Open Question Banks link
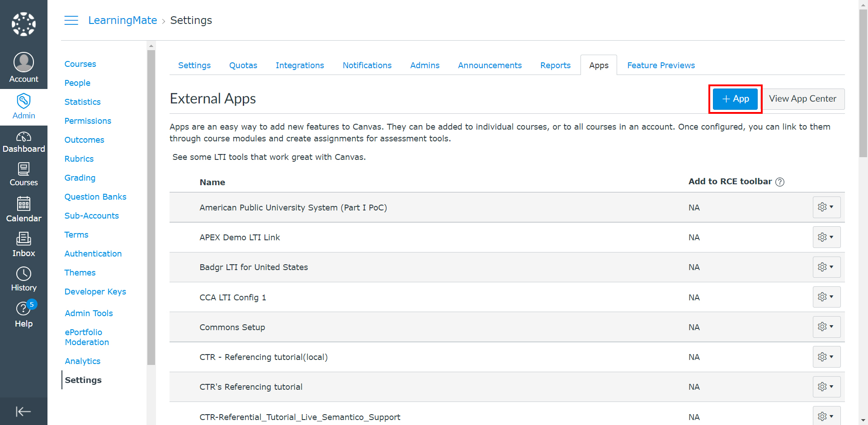The image size is (868, 425). tap(95, 197)
